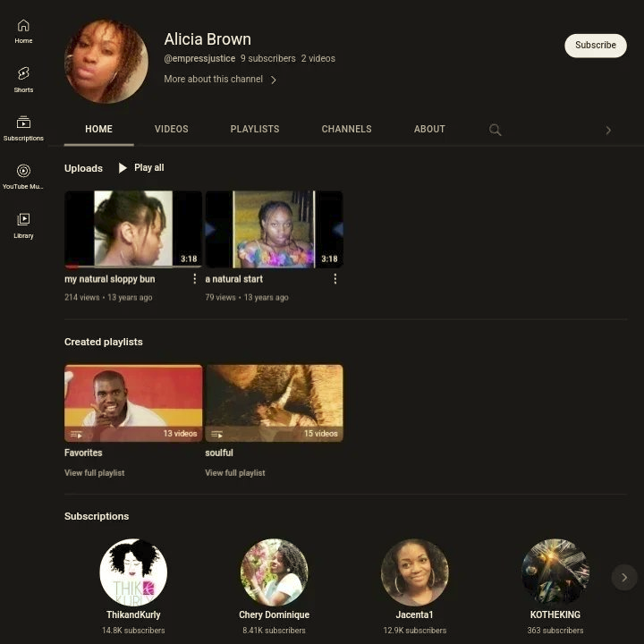The image size is (644, 644).
Task: Switch to the PLAYLISTS tab
Action: pos(255,129)
